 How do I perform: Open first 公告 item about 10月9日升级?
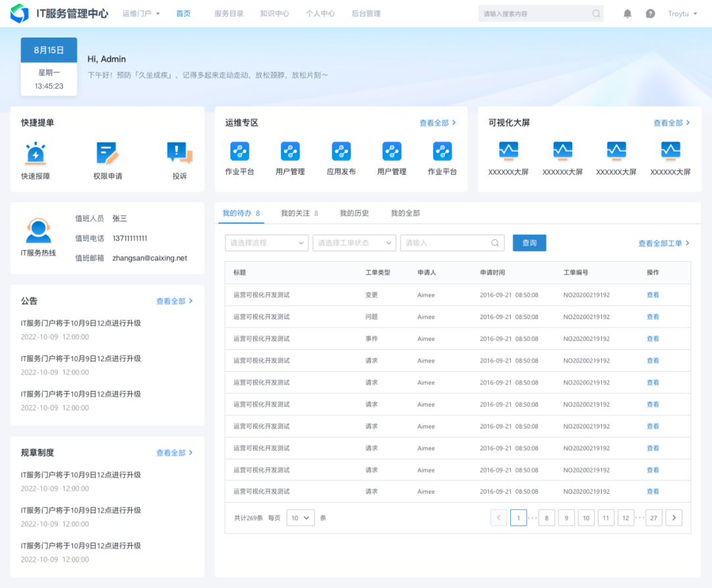click(81, 323)
